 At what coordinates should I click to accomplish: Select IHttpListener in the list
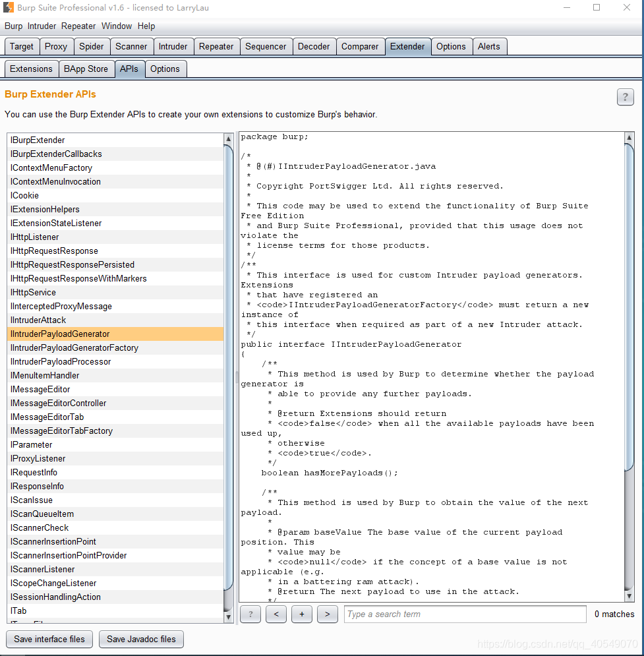[x=115, y=237]
